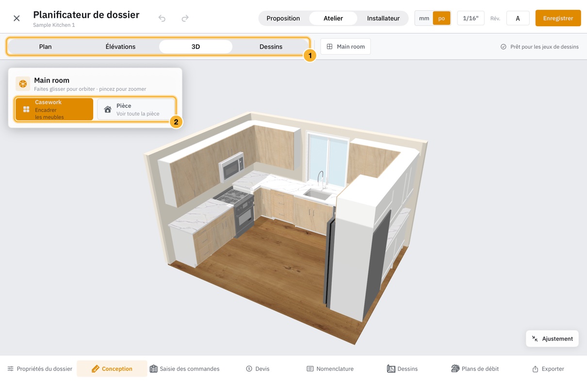Screen dimensions: 587x392
Task: Open the Plan view tab
Action: [46, 47]
